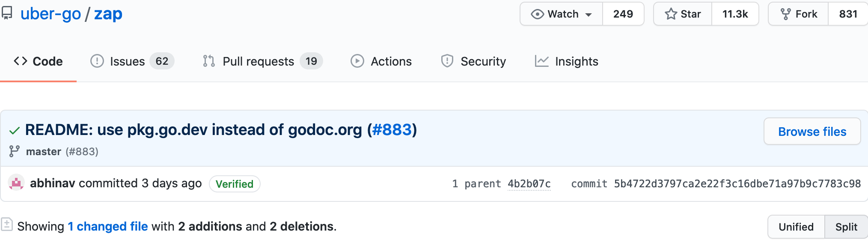Click the Star button
Image resolution: width=868 pixels, height=246 pixels.
[683, 14]
